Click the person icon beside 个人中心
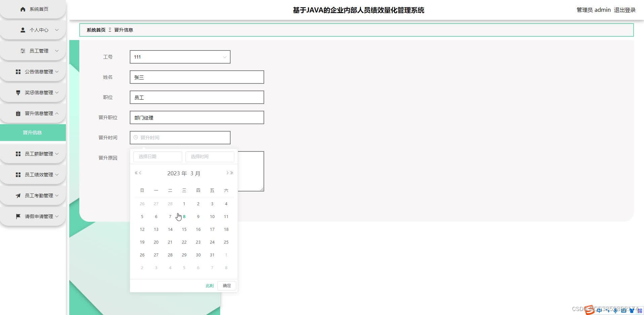Viewport: 644px width, 315px height. click(x=23, y=30)
